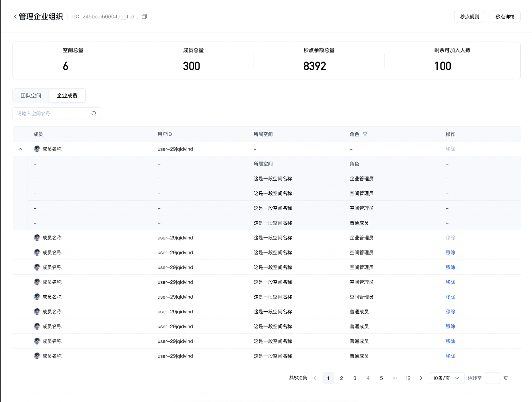The height and width of the screenshot is (402, 532).
Task: Click the first member's avatar icon
Action: pos(37,149)
